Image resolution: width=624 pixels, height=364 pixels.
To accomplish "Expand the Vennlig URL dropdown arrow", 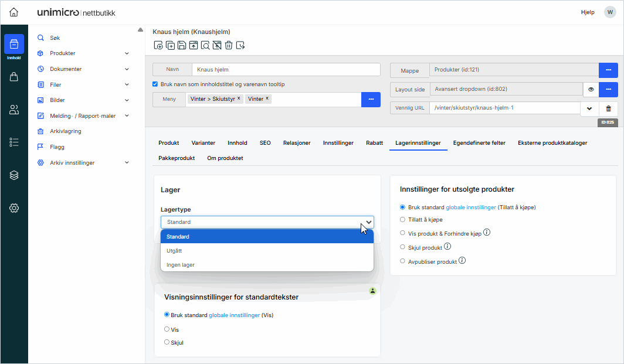I will (589, 108).
